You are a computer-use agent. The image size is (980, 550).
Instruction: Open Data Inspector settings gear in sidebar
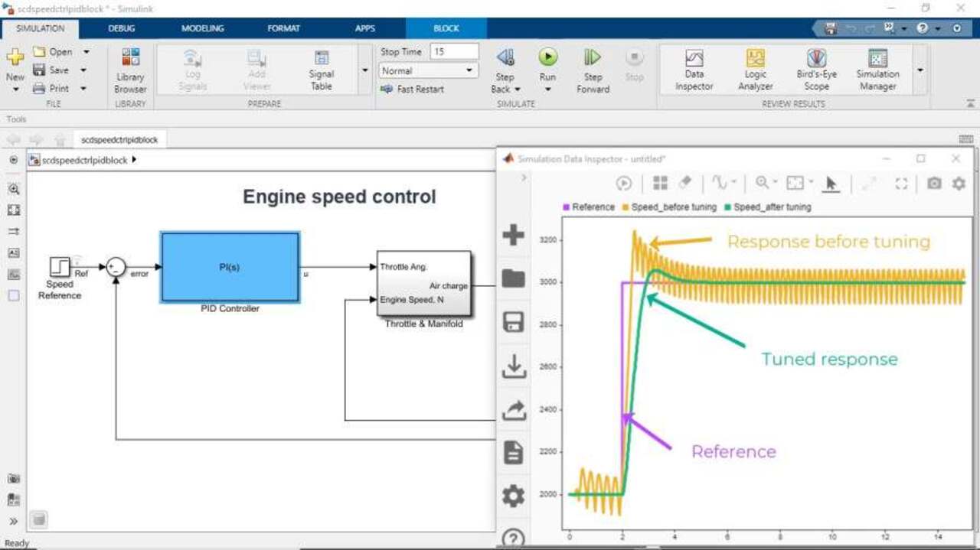[513, 496]
